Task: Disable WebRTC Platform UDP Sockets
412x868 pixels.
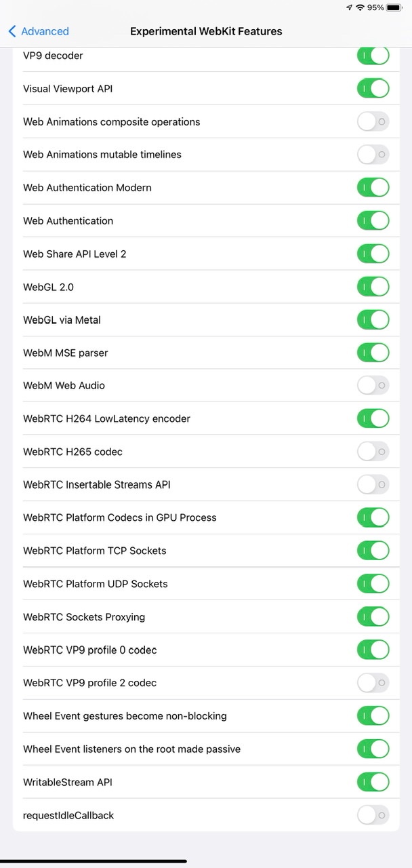Action: point(373,584)
